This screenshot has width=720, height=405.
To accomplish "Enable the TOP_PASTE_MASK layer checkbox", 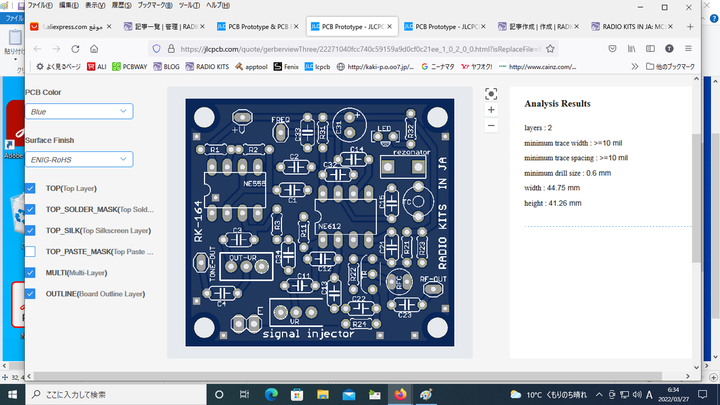I will tap(30, 252).
